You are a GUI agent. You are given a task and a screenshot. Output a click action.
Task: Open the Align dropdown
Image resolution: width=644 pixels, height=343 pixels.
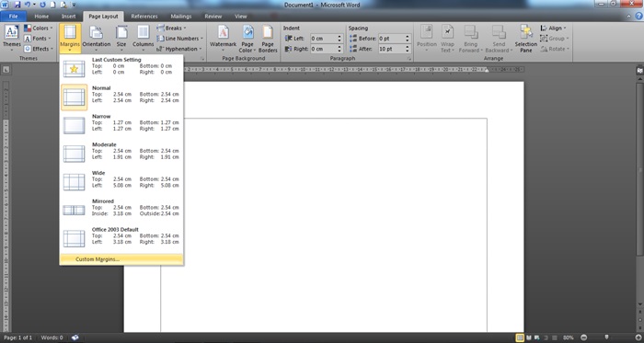point(553,28)
